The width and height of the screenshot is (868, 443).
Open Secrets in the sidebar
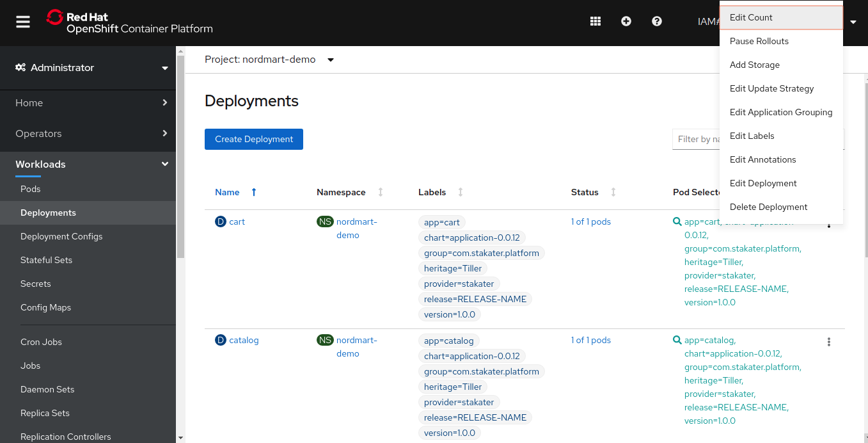tap(88, 284)
